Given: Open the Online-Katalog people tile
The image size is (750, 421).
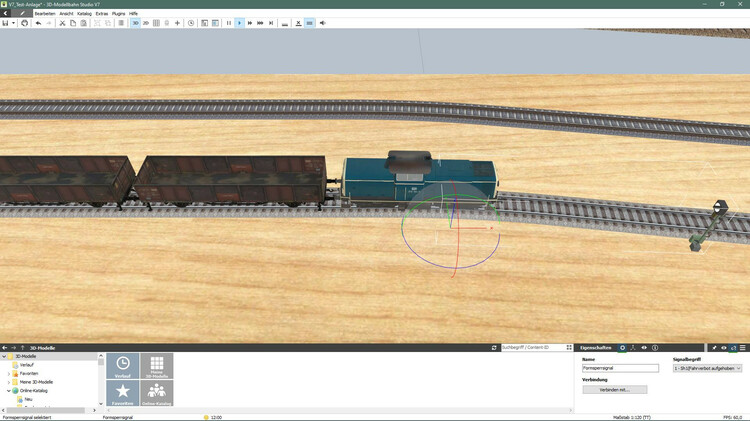Looking at the screenshot, I should coord(157,393).
